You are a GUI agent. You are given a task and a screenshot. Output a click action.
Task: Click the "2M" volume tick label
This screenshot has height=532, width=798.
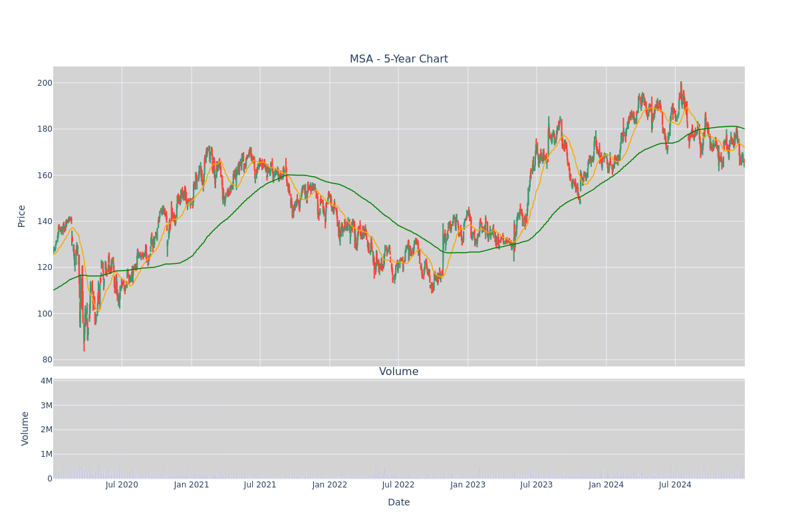(x=47, y=430)
